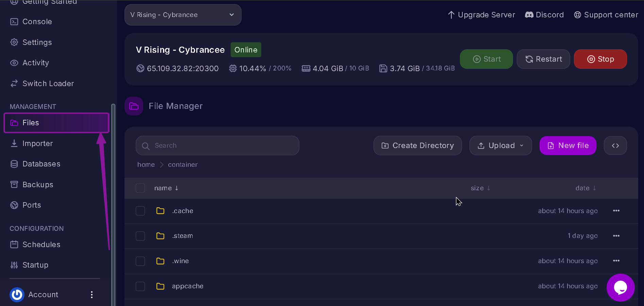The height and width of the screenshot is (306, 644).
Task: Click the sidebar vertical scrollbar
Action: point(113,204)
